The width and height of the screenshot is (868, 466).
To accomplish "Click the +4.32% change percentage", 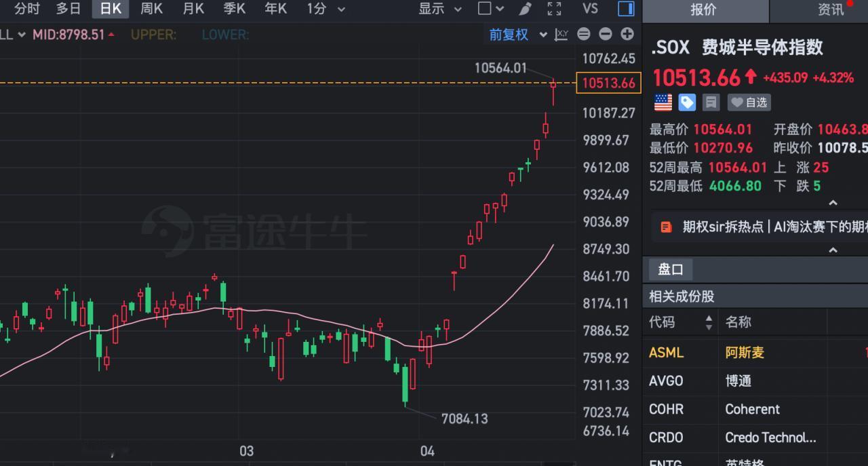I will coord(833,78).
